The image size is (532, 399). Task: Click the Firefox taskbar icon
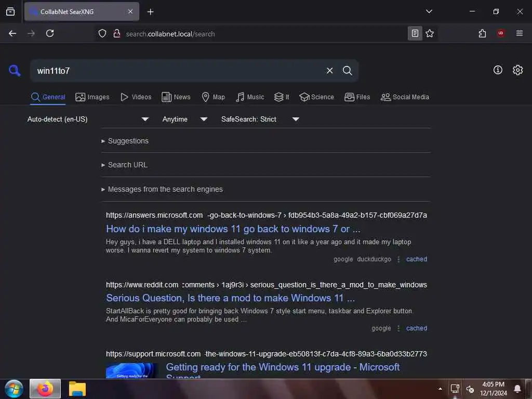click(45, 389)
